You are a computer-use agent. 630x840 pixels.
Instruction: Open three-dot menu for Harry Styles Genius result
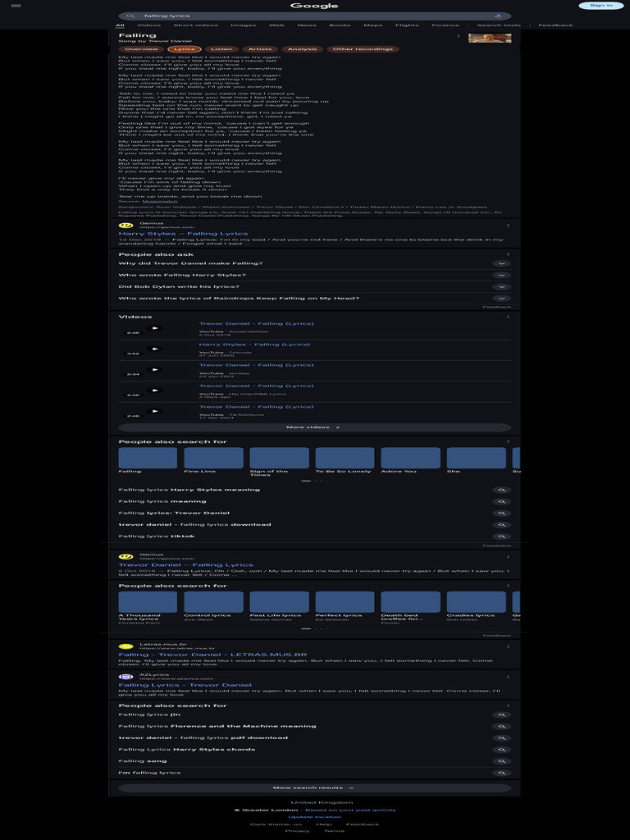point(508,226)
